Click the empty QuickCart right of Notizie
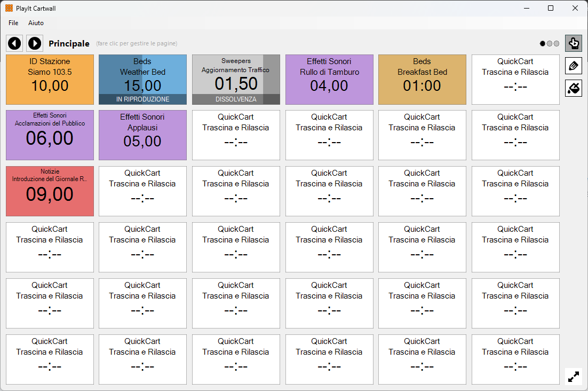Viewport: 588px width, 391px height. pos(142,191)
